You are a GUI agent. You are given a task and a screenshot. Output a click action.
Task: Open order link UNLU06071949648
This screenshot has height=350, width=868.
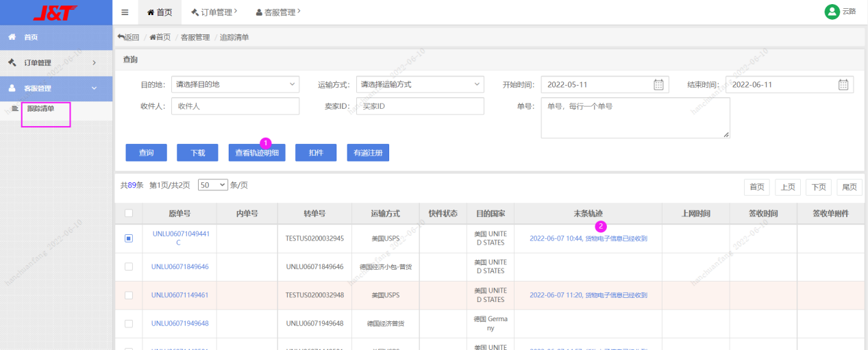coord(179,323)
